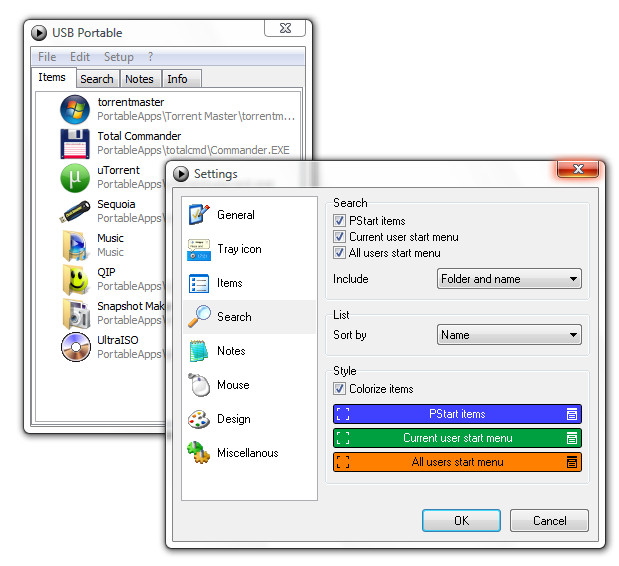Viewport: 619px width, 566px height.
Task: Switch to the Search tab in USB Portable
Action: coord(97,79)
